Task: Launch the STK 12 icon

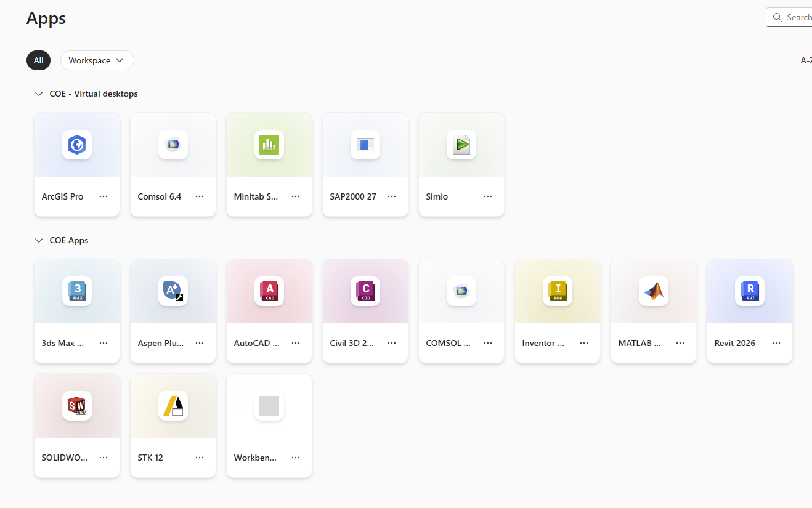Action: coord(173,406)
